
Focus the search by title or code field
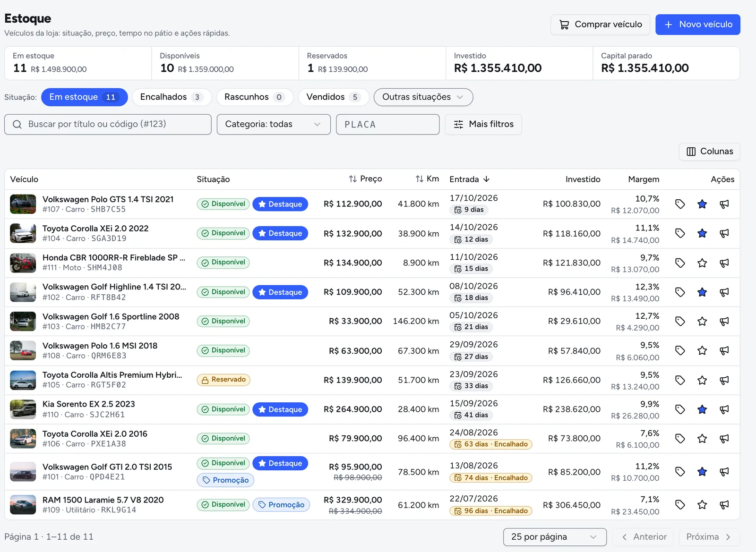coord(108,124)
